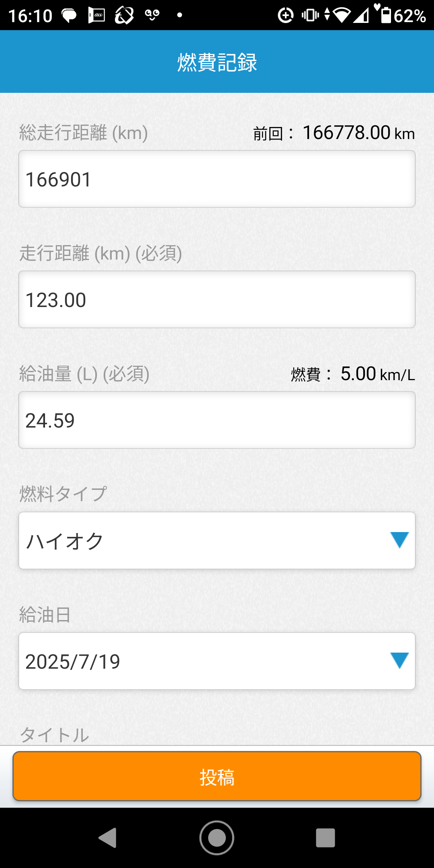Open the 2025/7/19 date field
This screenshot has width=434, height=868.
pyautogui.click(x=201, y=661)
